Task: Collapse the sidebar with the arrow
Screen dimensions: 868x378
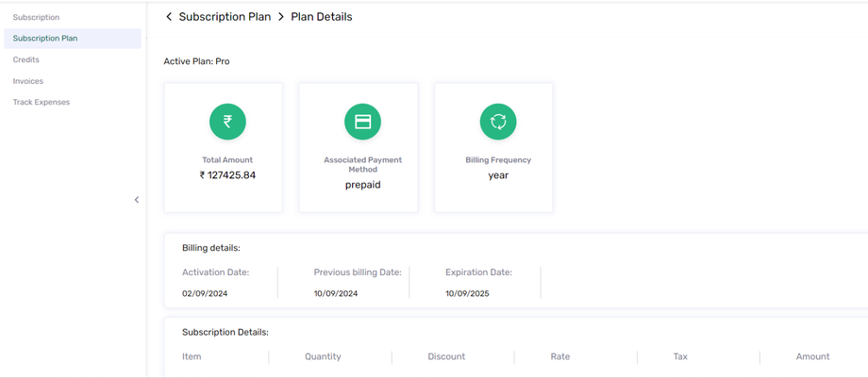Action: point(137,200)
